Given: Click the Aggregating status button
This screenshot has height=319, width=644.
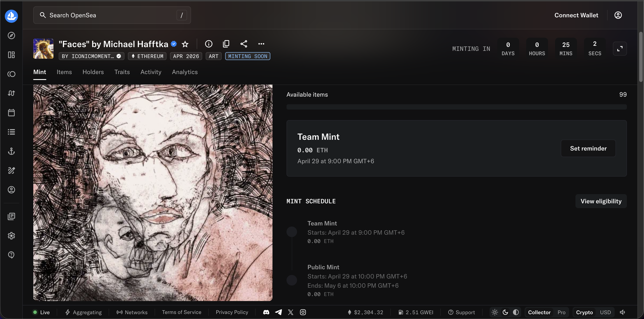Looking at the screenshot, I should pos(83,312).
